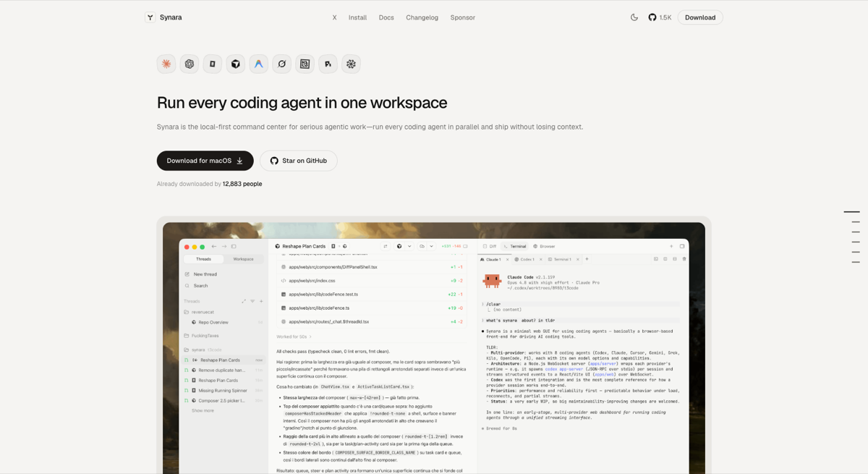Viewport: 868px width, 474px height.
Task: Click the hollow rectangle agent icon
Action: tap(213, 64)
